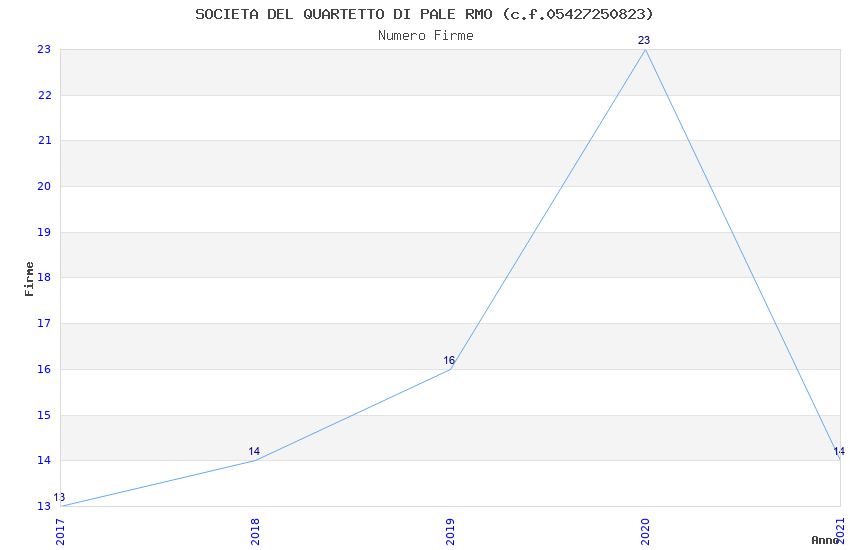
Task: Select the 2019 x-axis year label
Action: pos(450,532)
